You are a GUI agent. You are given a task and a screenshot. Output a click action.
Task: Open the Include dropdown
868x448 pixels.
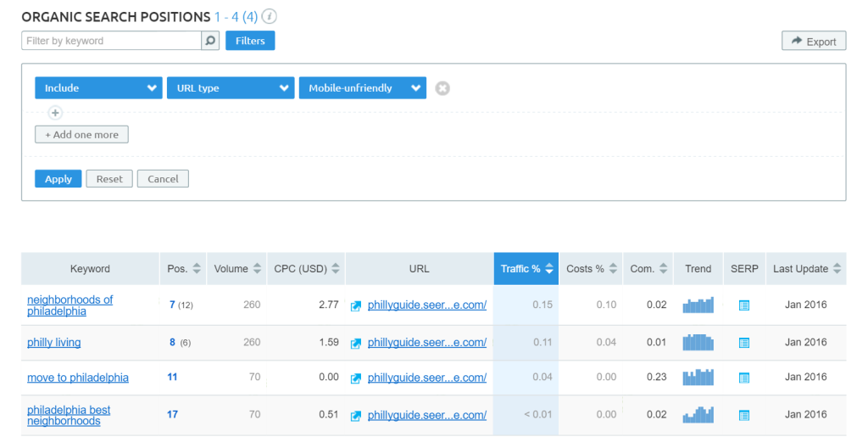(98, 88)
